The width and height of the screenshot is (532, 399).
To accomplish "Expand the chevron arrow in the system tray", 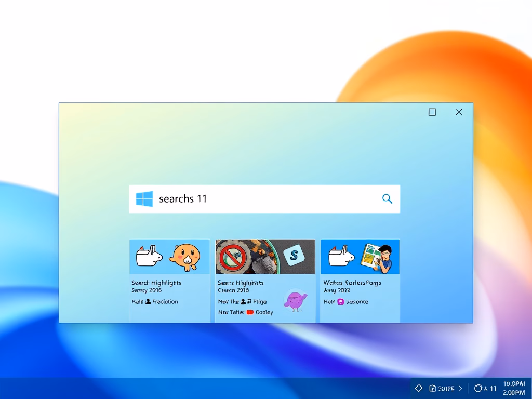I will pos(461,388).
